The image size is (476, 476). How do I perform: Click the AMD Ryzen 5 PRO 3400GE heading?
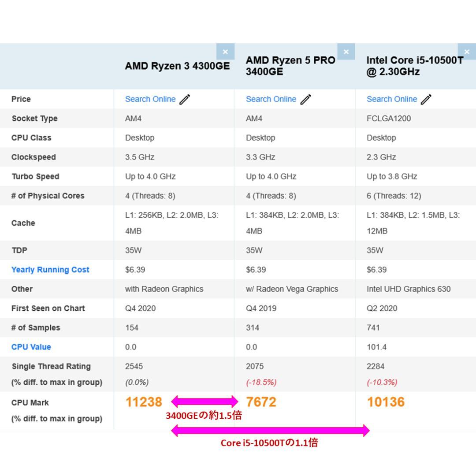pos(290,66)
